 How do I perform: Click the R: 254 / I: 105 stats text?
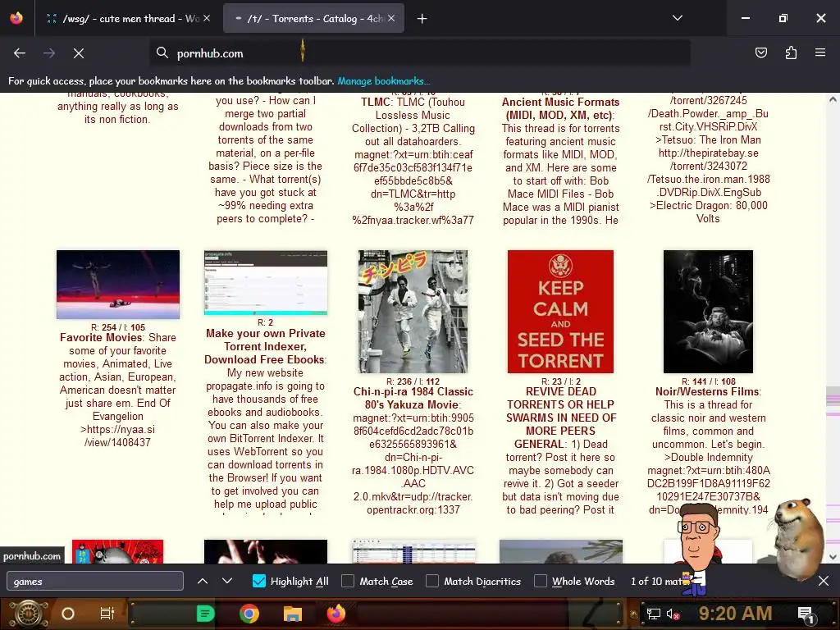[118, 327]
